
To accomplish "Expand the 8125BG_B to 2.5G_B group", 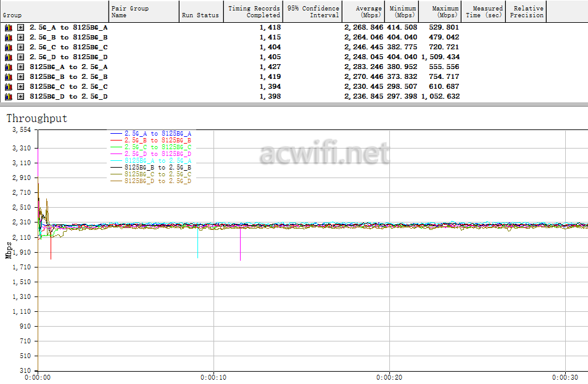I will pyautogui.click(x=20, y=77).
